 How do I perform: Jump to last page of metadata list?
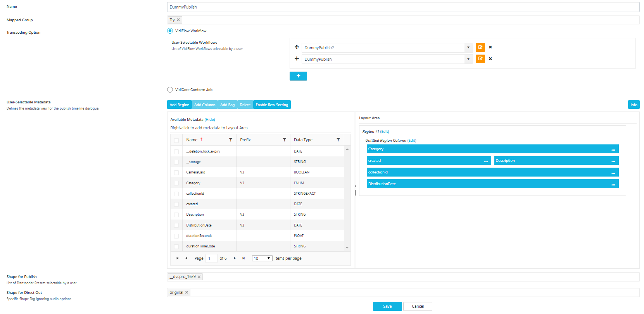243,258
